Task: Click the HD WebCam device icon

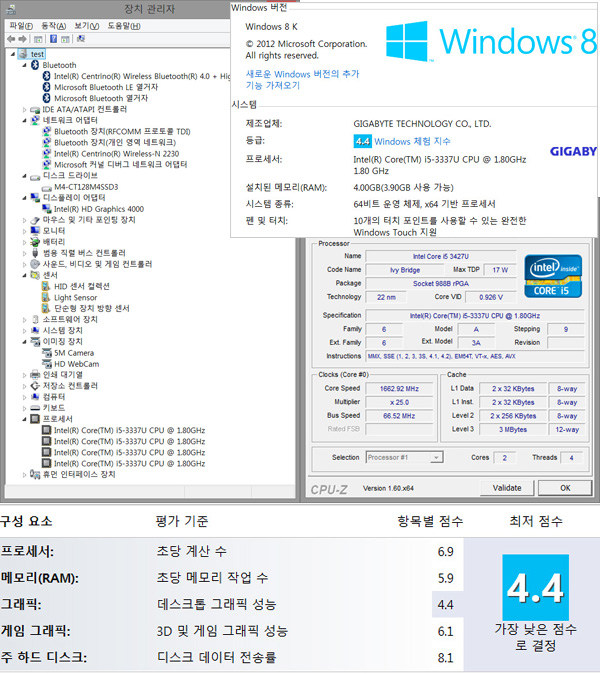Action: [46, 364]
